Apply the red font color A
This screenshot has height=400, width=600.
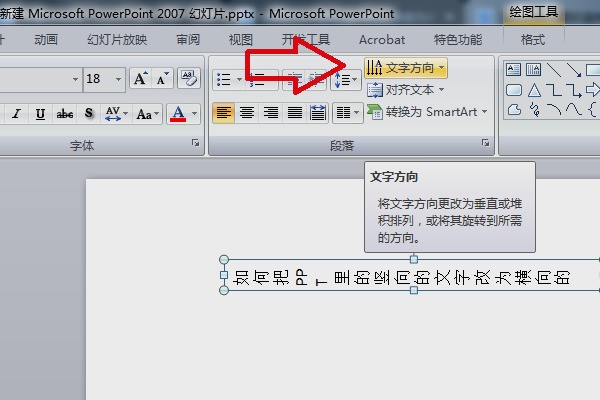click(x=178, y=114)
